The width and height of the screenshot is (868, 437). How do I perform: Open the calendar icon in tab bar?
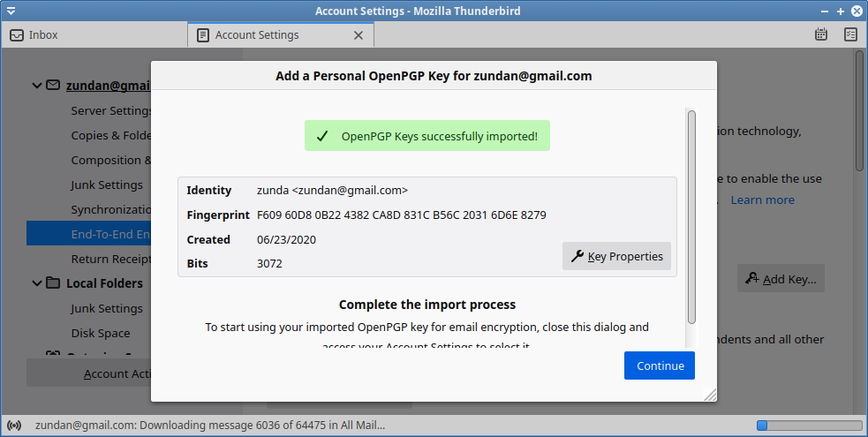coord(821,34)
